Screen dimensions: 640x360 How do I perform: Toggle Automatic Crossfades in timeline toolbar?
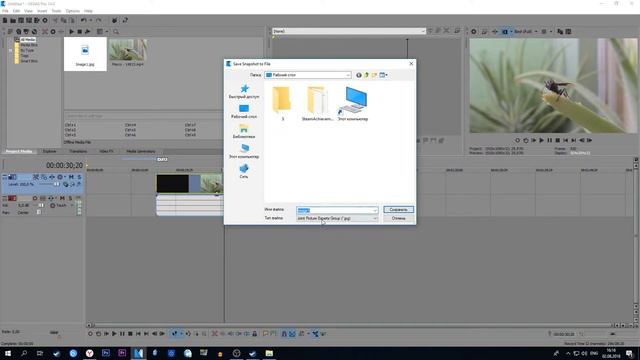tap(292, 334)
